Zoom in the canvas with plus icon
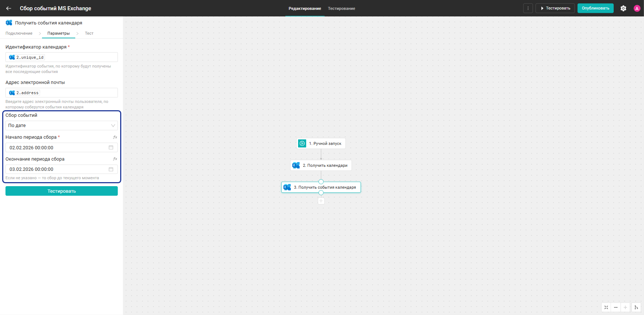Image resolution: width=644 pixels, height=315 pixels. point(625,307)
